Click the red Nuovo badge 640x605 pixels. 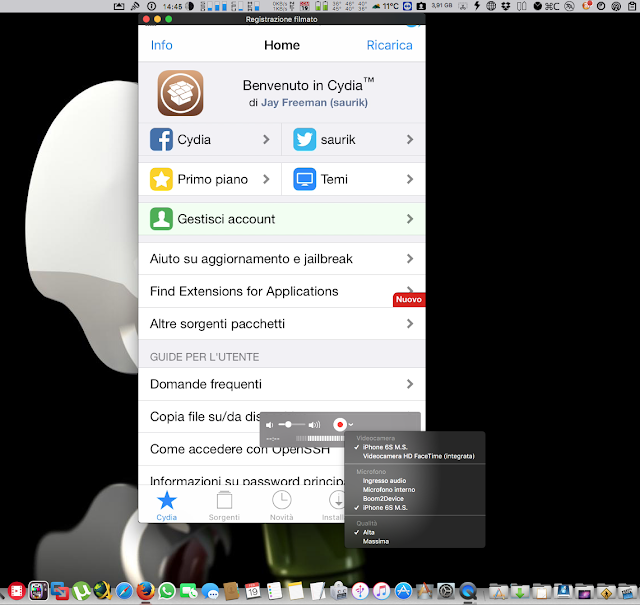pyautogui.click(x=409, y=300)
